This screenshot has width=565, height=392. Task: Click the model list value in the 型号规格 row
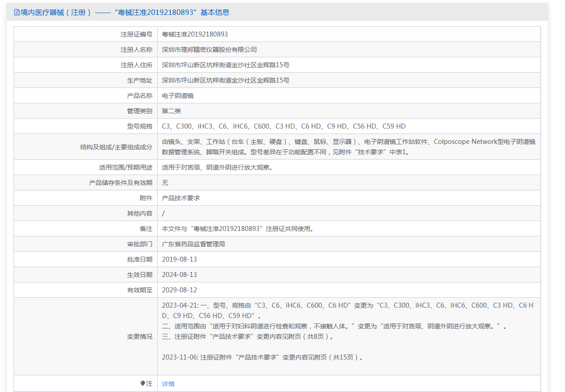coord(284,126)
